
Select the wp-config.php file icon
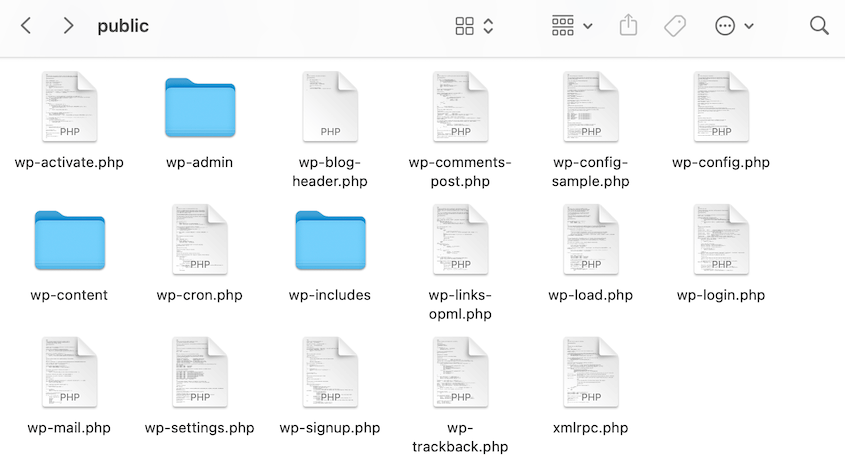pos(722,107)
